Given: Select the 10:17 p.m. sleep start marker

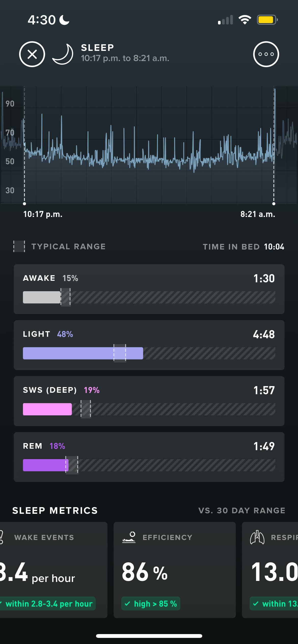Looking at the screenshot, I should (x=24, y=203).
